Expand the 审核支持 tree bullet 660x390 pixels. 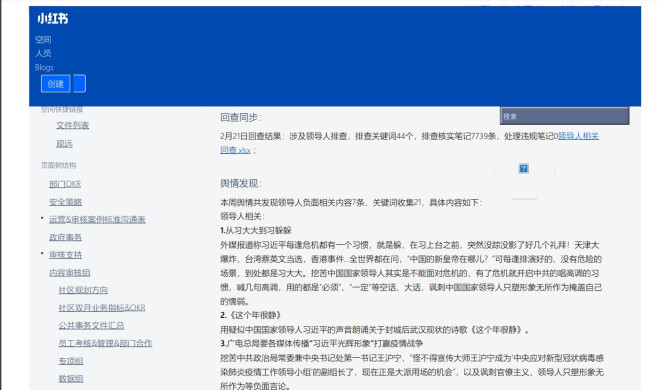pos(42,253)
